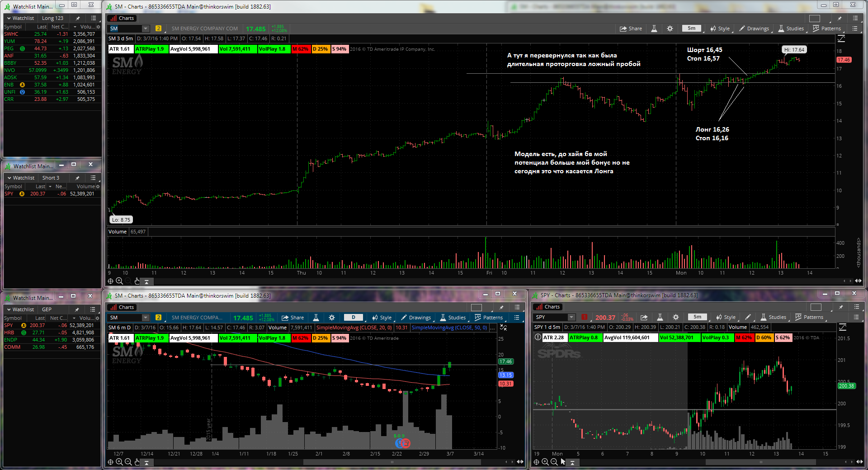Open chart grid layout selector, top window
This screenshot has width=868, height=470.
pos(815,19)
